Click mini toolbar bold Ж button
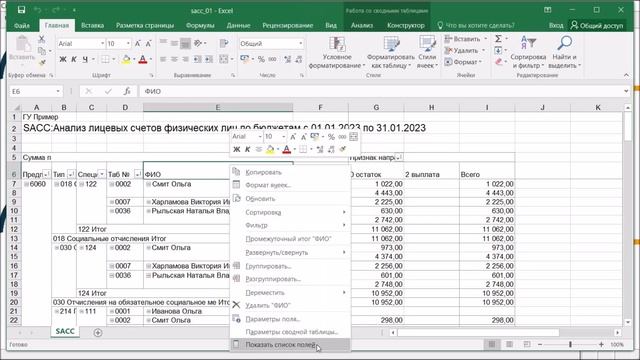Image resolution: width=640 pixels, height=360 pixels. 236,149
